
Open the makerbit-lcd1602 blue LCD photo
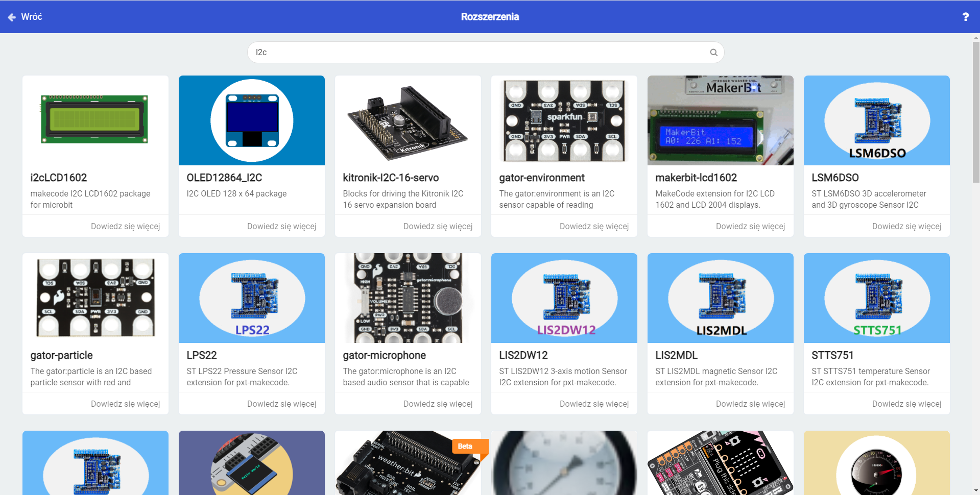721,120
